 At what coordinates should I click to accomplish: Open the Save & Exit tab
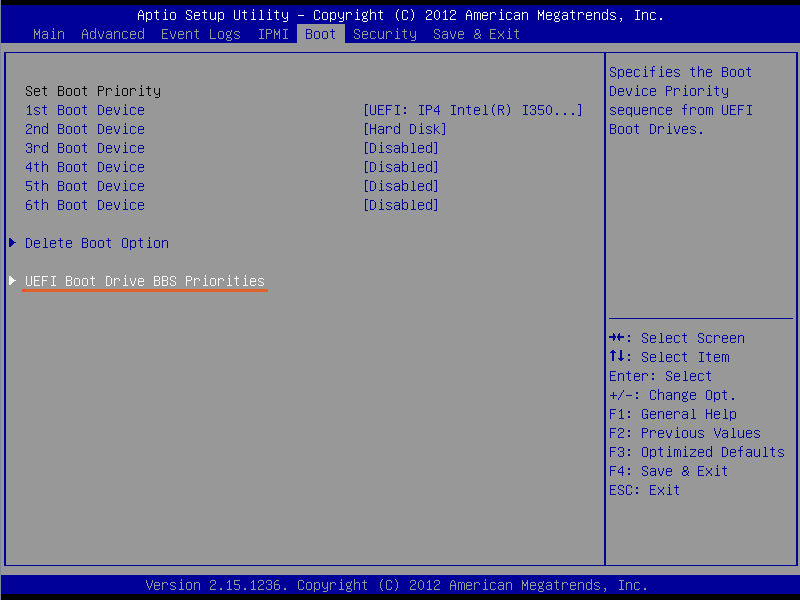[476, 34]
